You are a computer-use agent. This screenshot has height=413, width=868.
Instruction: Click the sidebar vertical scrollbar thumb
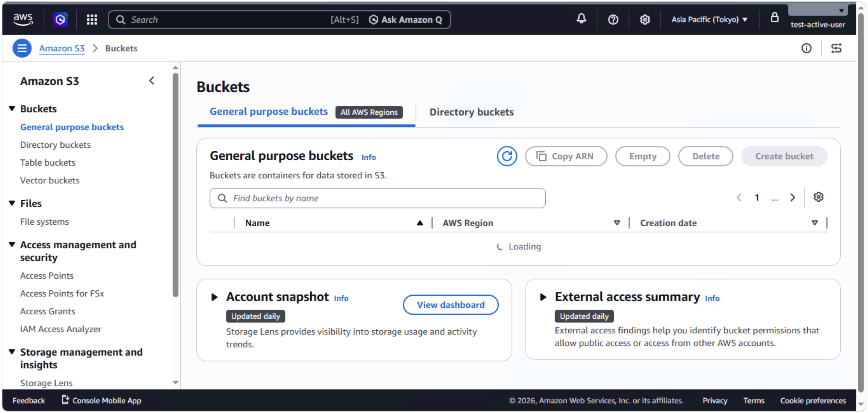point(175,185)
